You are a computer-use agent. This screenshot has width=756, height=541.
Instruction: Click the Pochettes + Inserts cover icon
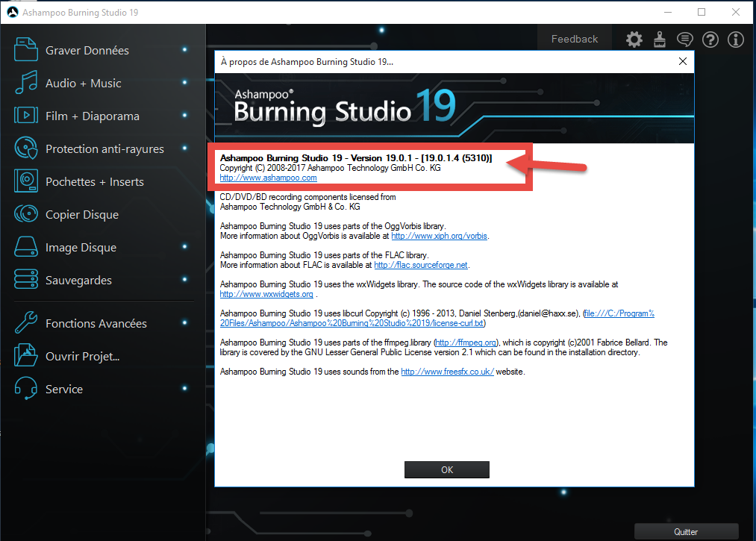coord(25,181)
